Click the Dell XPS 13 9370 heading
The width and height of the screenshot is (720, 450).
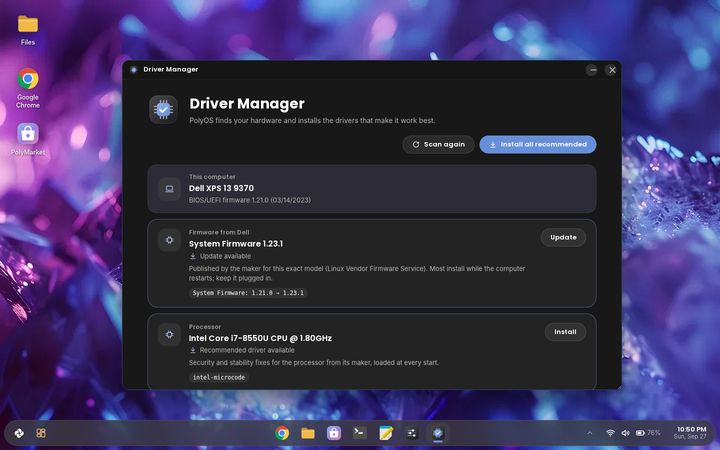221,188
